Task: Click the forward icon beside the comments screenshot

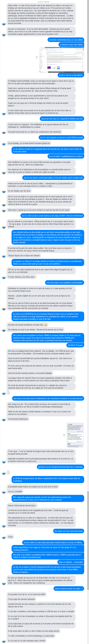Action: pos(64,435)
